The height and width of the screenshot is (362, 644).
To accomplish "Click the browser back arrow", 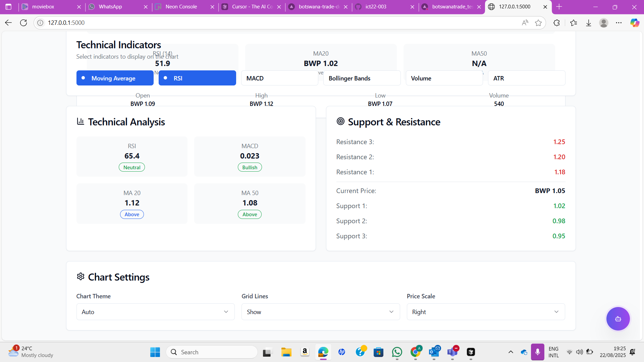I will click(8, 23).
